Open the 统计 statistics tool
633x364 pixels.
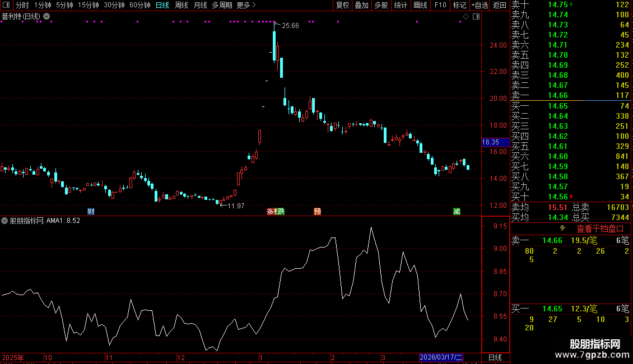400,5
